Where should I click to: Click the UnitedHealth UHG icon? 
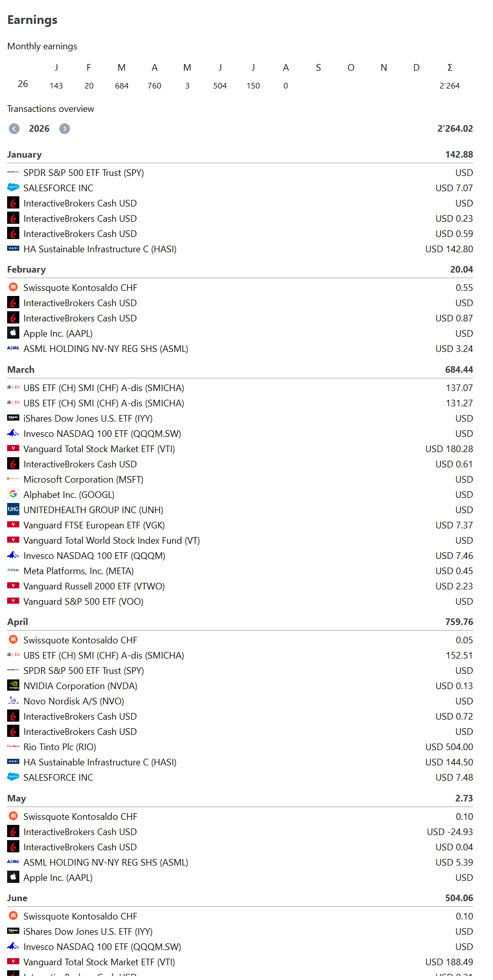(x=13, y=510)
